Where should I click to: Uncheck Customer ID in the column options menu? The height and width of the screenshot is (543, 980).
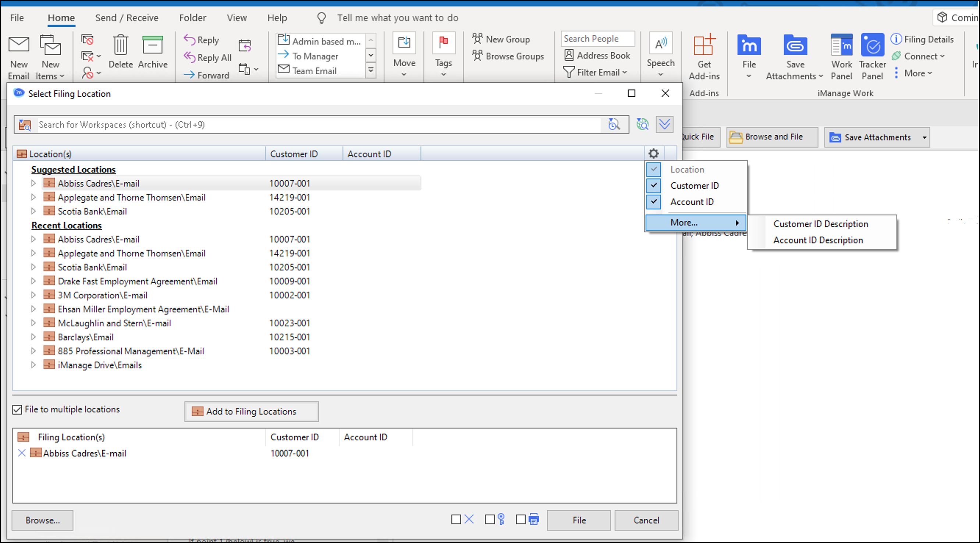(653, 186)
